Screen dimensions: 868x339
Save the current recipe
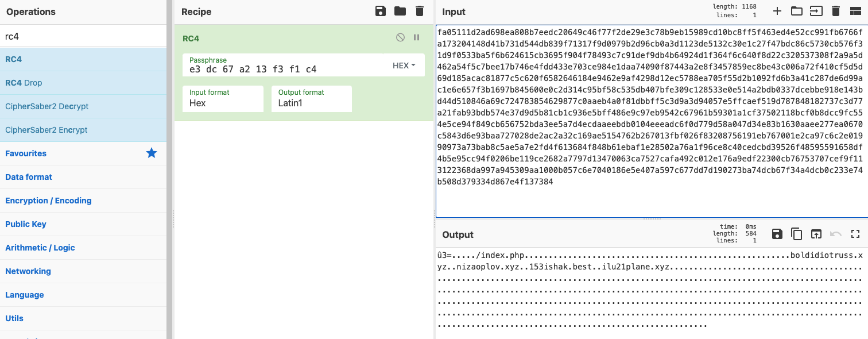[x=380, y=11]
